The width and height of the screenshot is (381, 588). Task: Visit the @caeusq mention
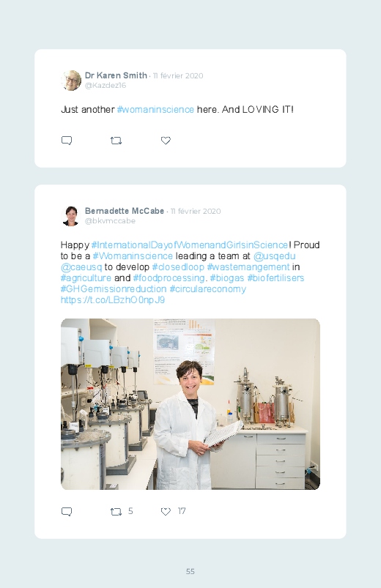[x=81, y=267]
